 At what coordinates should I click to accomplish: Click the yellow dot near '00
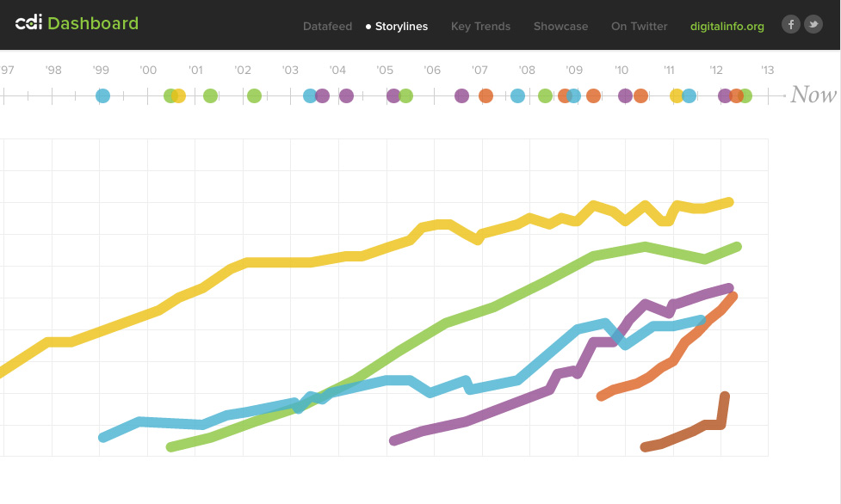[178, 95]
